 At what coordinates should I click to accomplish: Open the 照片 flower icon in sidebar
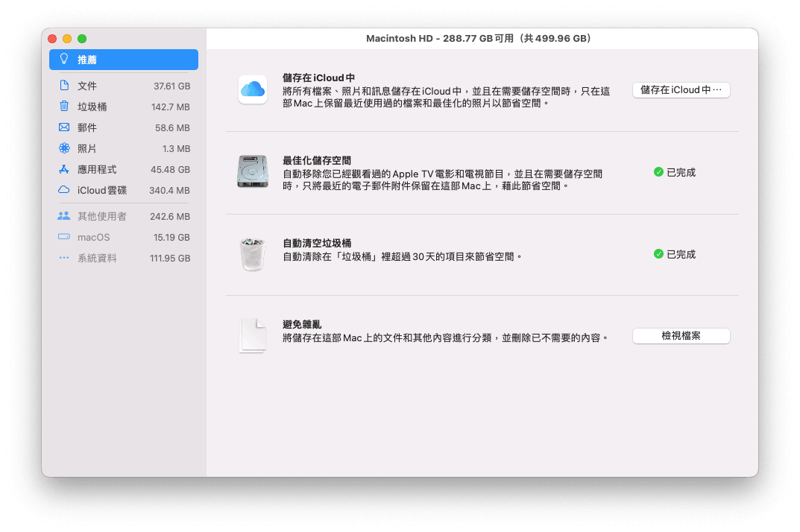pyautogui.click(x=64, y=148)
